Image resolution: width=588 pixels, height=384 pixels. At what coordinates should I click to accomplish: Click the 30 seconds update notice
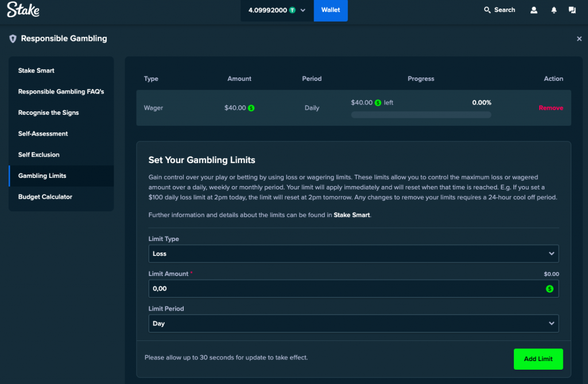[226, 358]
